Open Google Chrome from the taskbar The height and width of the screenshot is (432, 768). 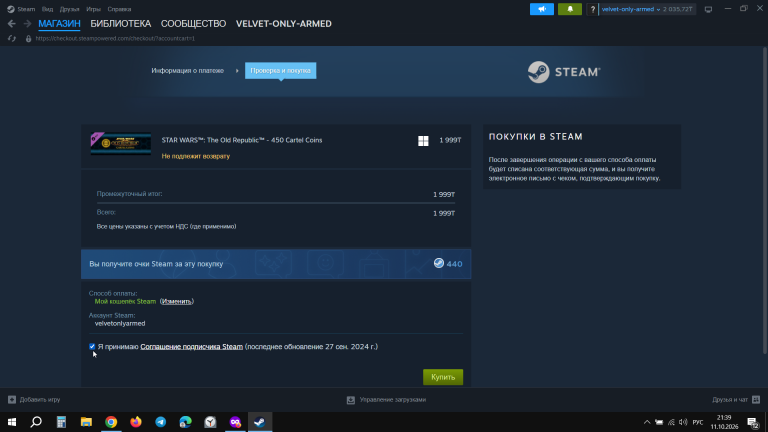(111, 422)
